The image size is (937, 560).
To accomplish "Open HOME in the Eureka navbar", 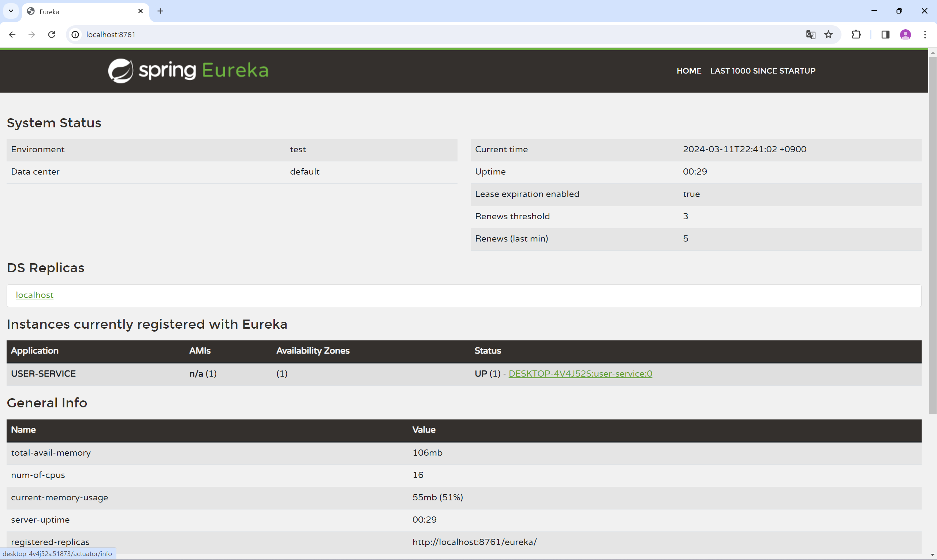I will (689, 71).
